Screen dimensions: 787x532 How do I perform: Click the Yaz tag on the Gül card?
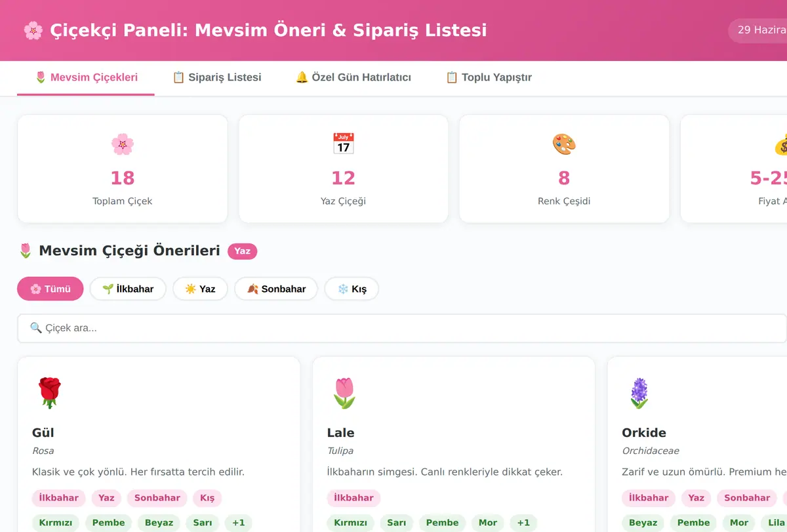point(106,498)
